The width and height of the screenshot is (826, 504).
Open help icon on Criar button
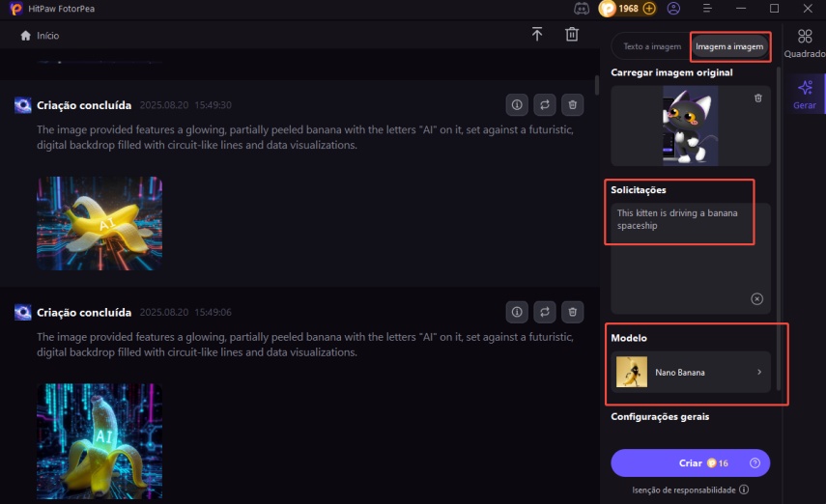click(755, 463)
